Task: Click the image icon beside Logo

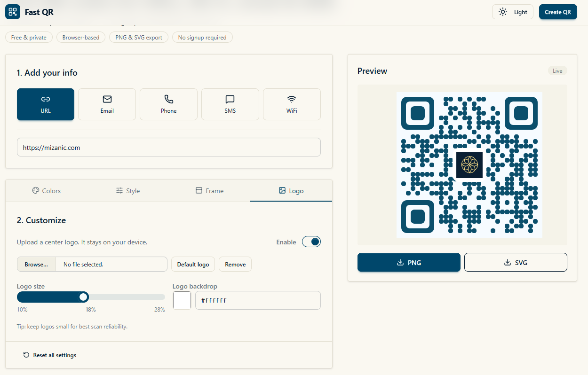Action: 282,191
